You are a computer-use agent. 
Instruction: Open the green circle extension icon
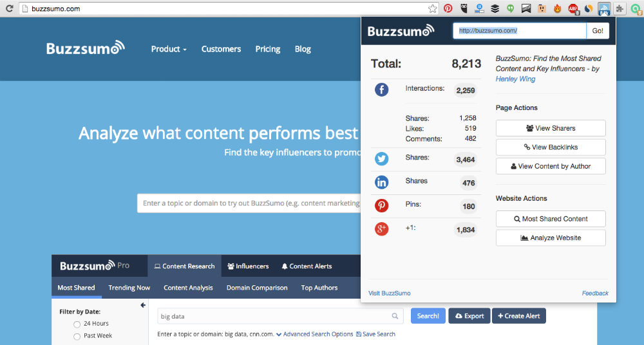(636, 8)
